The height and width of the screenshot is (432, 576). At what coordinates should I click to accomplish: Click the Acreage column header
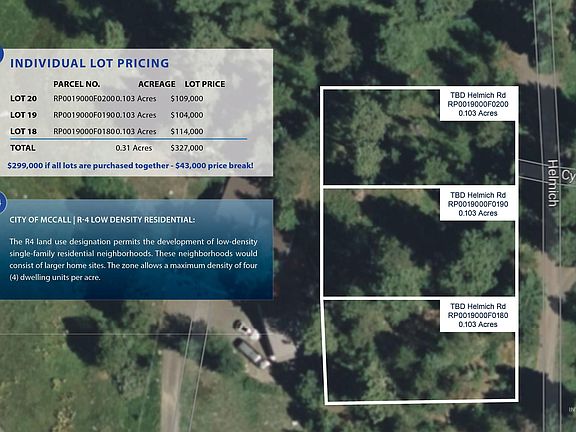[x=156, y=84]
